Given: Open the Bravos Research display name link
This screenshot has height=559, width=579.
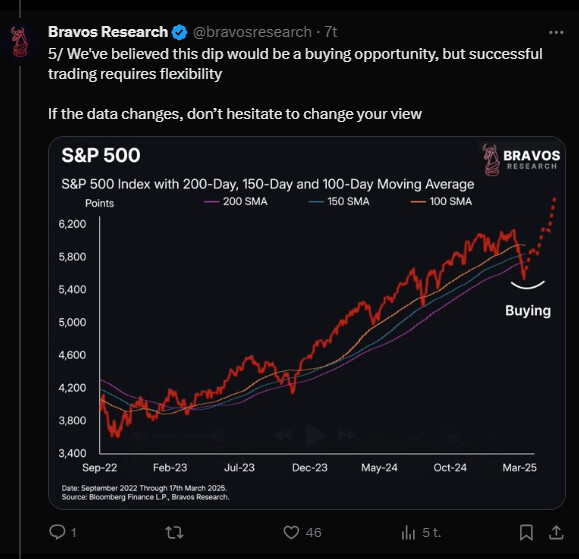Looking at the screenshot, I should pyautogui.click(x=108, y=32).
